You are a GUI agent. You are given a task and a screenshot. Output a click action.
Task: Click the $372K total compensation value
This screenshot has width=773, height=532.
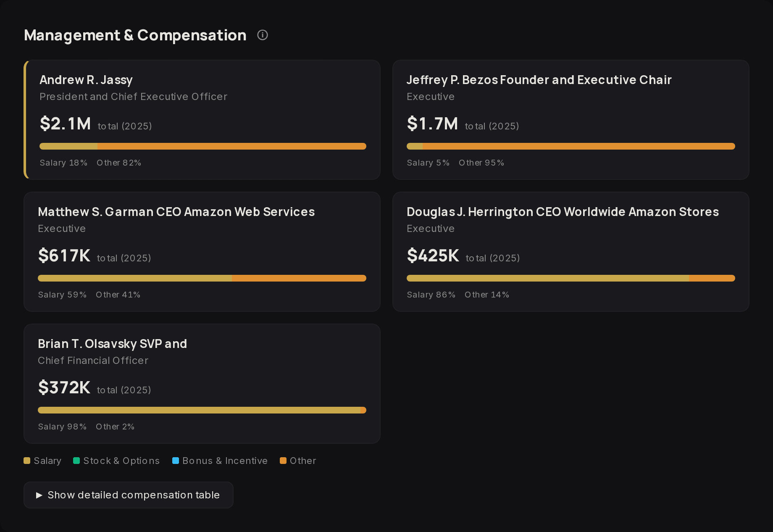point(64,387)
